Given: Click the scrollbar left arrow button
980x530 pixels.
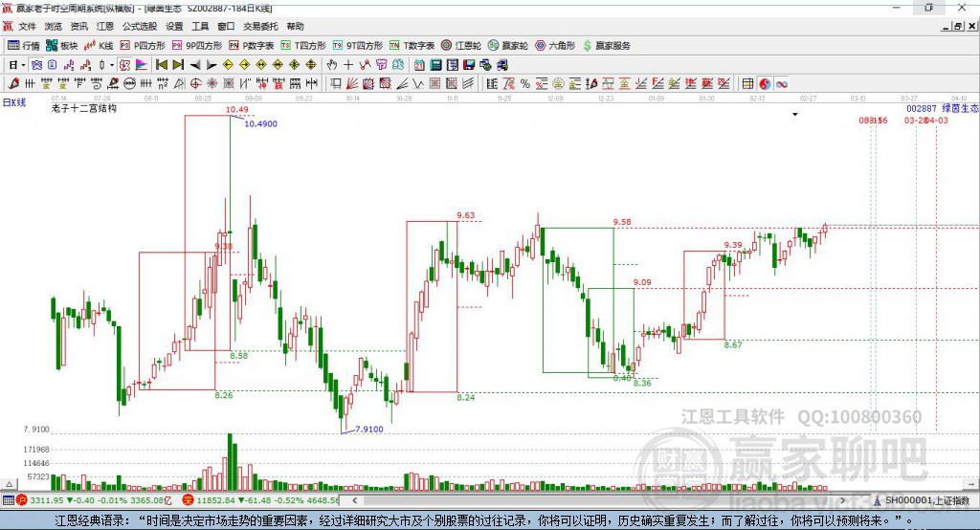Looking at the screenshot, I should point(355,500).
